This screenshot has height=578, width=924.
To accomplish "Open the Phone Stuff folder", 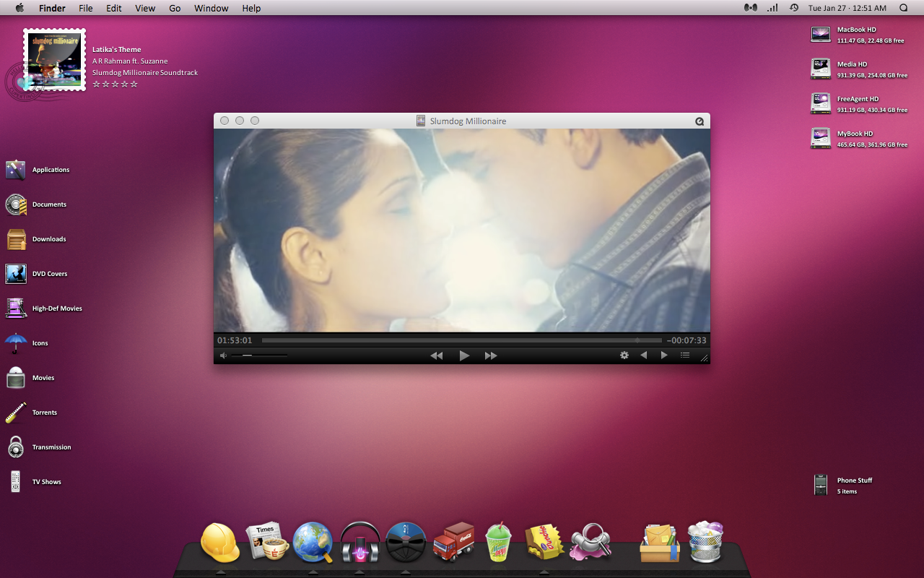I will 821,485.
